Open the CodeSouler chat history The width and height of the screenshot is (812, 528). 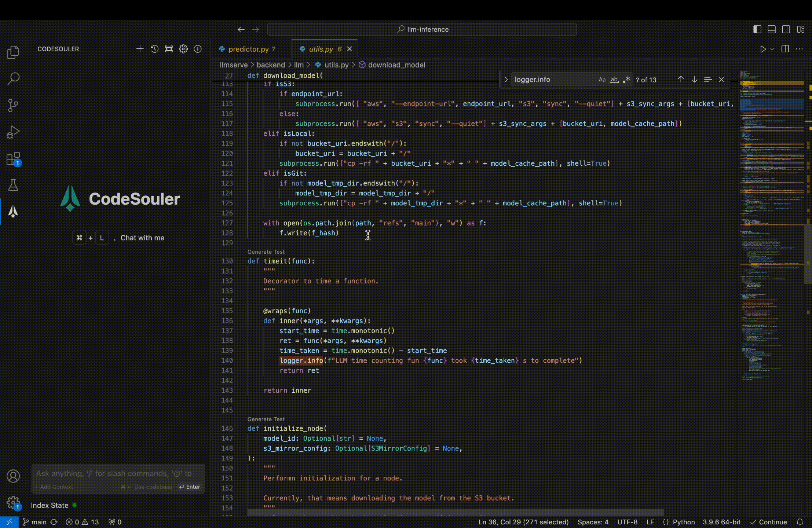click(154, 49)
